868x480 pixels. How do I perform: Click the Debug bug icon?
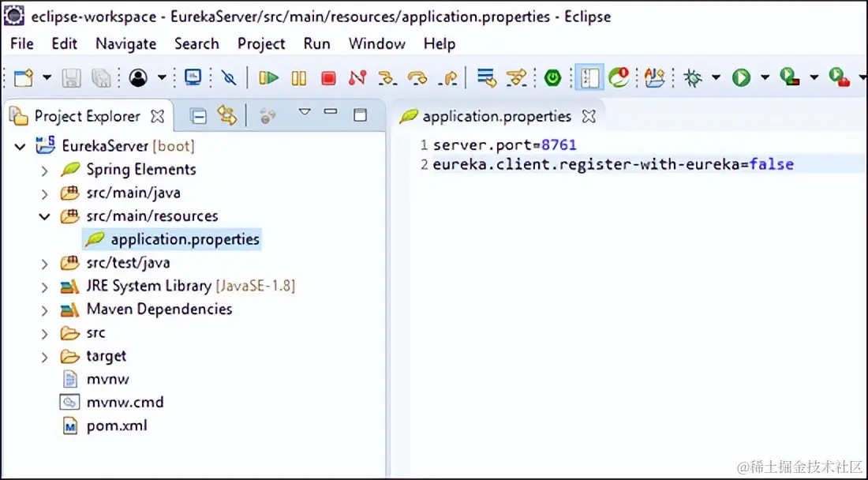(692, 77)
